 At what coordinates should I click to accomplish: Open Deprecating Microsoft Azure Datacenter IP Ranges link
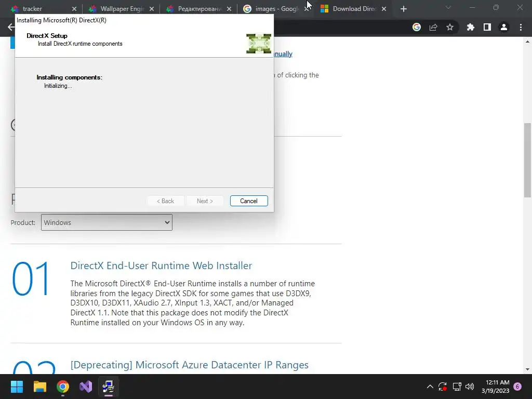pos(189,365)
